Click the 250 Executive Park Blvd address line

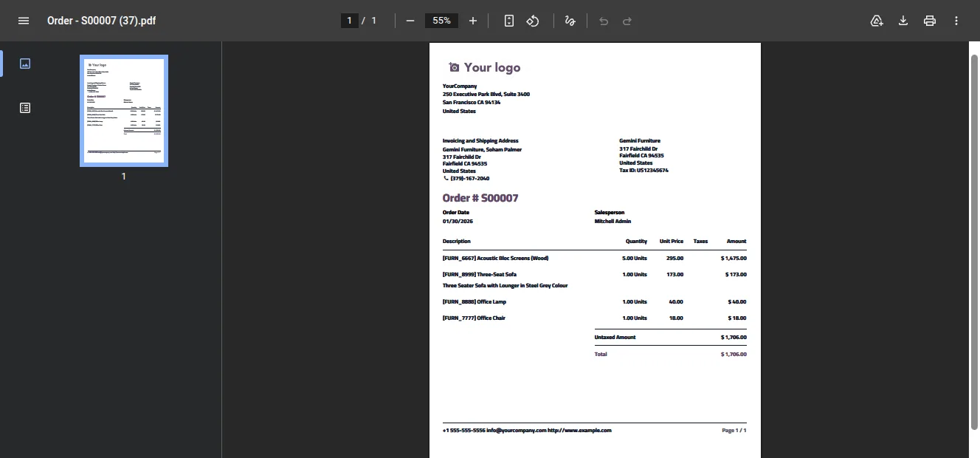click(486, 95)
